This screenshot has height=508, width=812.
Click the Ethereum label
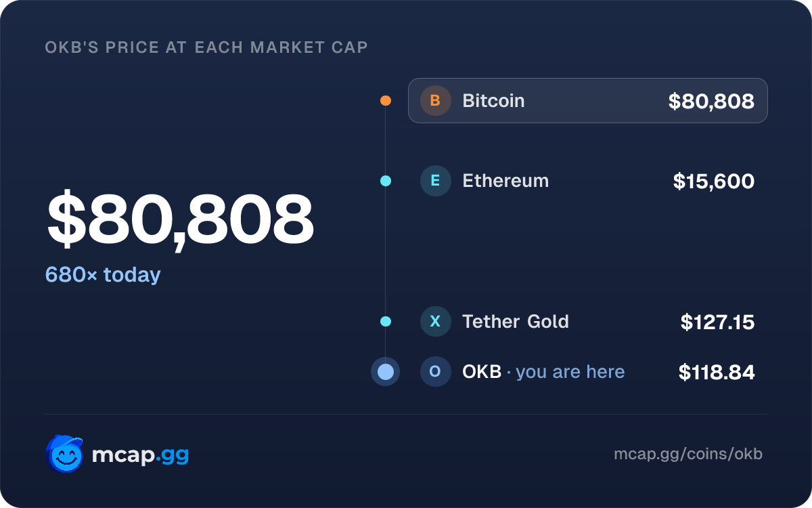click(x=505, y=181)
